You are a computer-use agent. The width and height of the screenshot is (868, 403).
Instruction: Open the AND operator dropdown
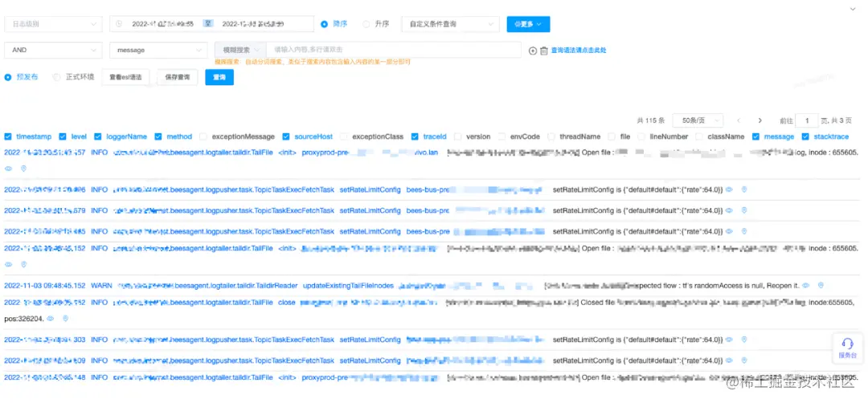tap(53, 50)
